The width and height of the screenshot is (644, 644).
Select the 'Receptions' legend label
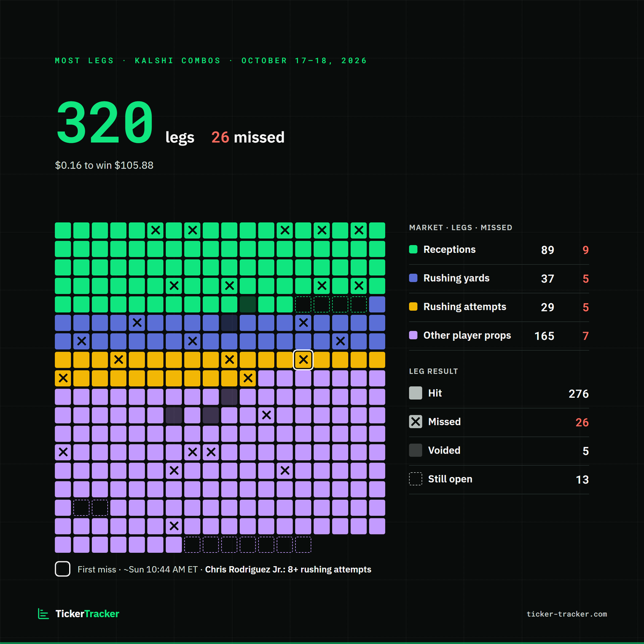pos(449,250)
